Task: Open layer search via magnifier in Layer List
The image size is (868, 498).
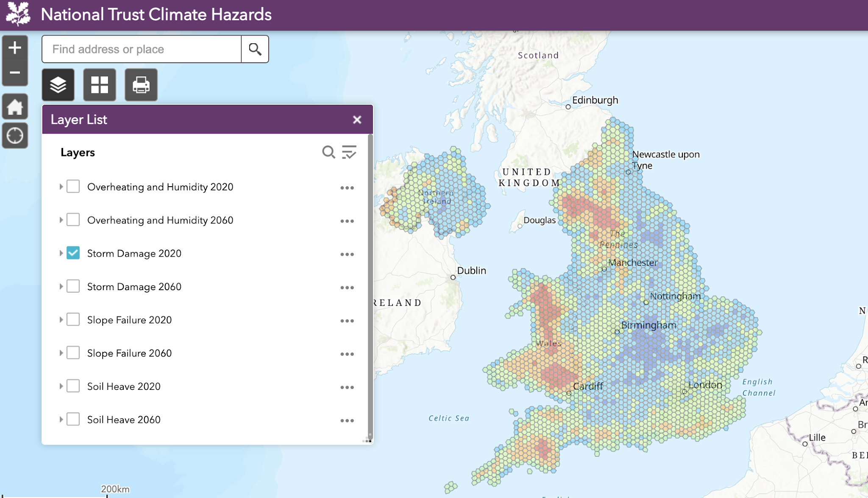Action: pyautogui.click(x=329, y=152)
